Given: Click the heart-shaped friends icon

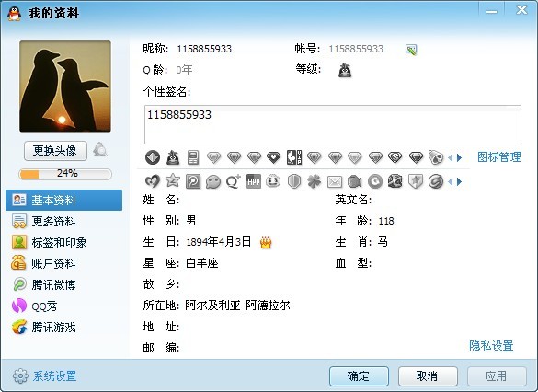Looking at the screenshot, I should coord(153,181).
